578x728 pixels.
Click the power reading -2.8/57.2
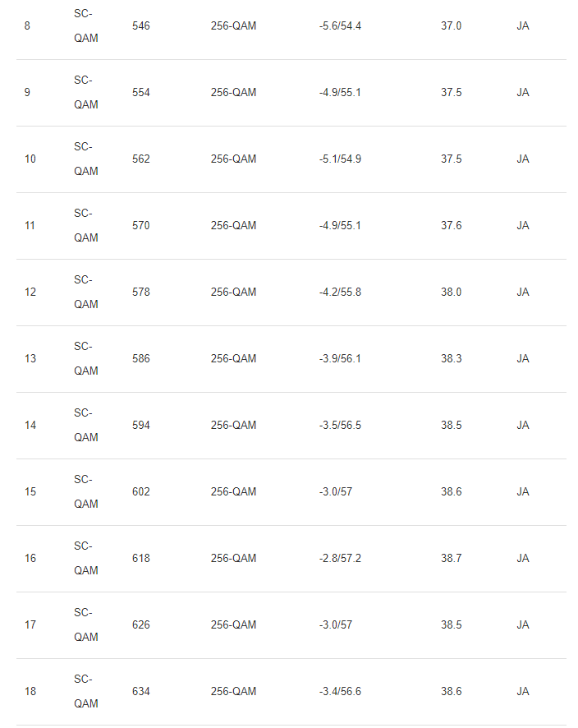(x=340, y=559)
